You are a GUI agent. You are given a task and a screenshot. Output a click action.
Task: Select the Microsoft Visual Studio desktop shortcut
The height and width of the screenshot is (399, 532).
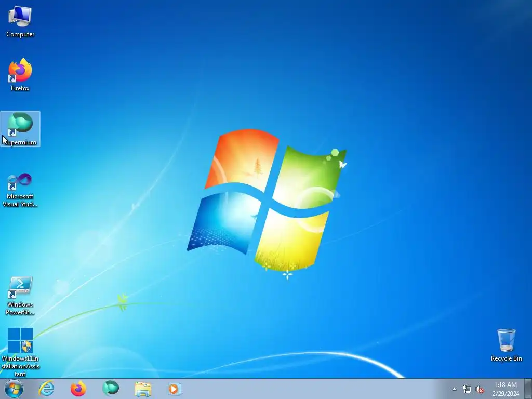(x=20, y=190)
